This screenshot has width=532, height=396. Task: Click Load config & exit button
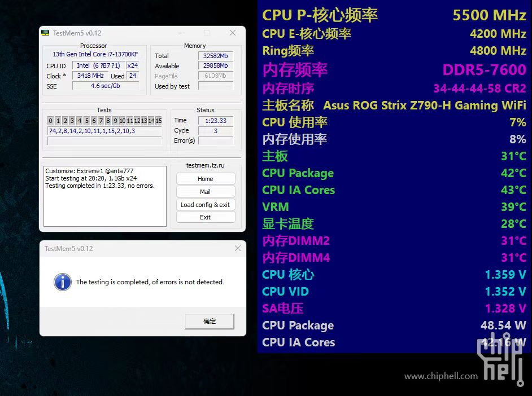click(205, 205)
